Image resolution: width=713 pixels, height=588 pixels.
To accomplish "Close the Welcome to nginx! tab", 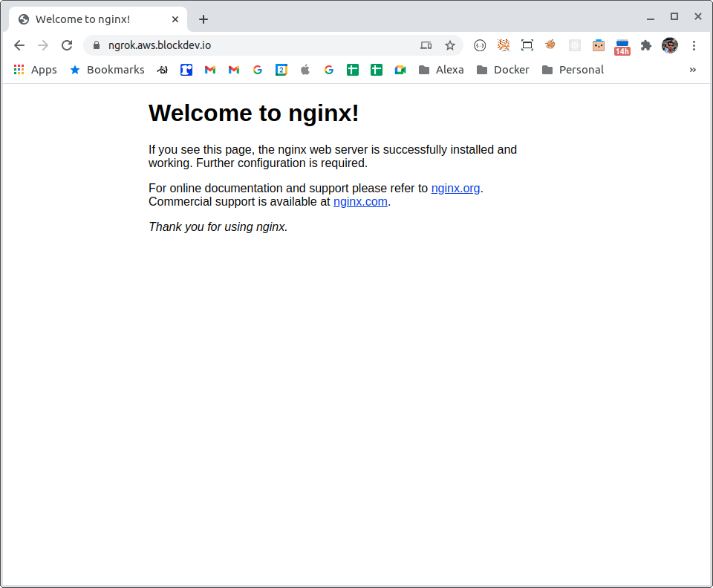I will 175,19.
